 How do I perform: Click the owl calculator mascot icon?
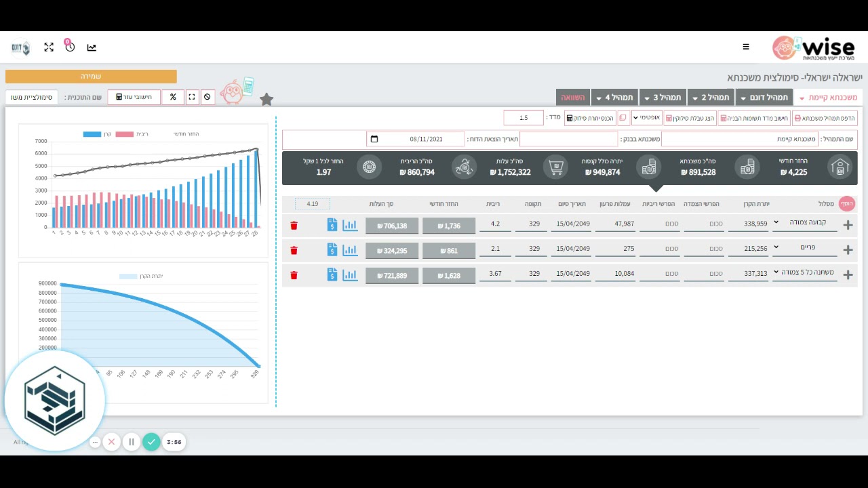click(237, 90)
